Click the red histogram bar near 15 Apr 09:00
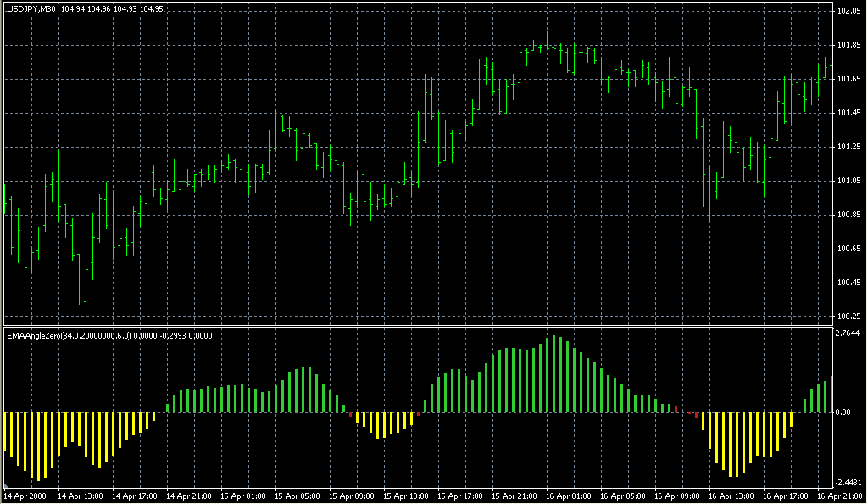 350,415
